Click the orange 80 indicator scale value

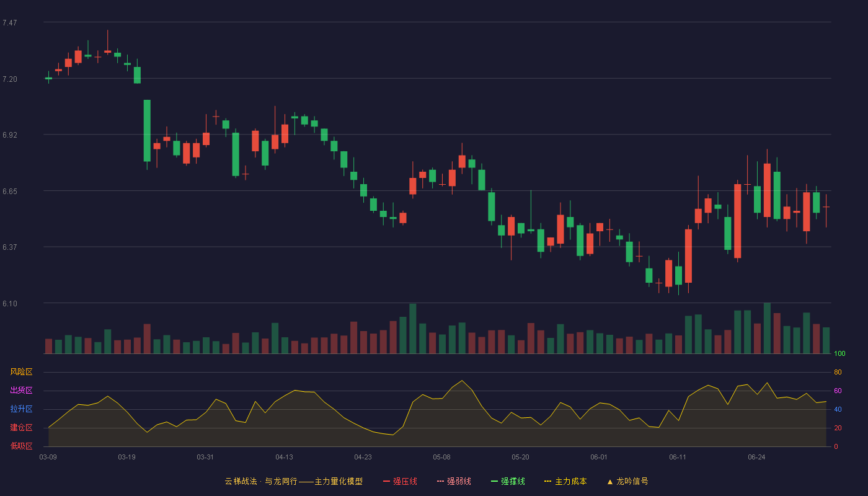(x=838, y=372)
